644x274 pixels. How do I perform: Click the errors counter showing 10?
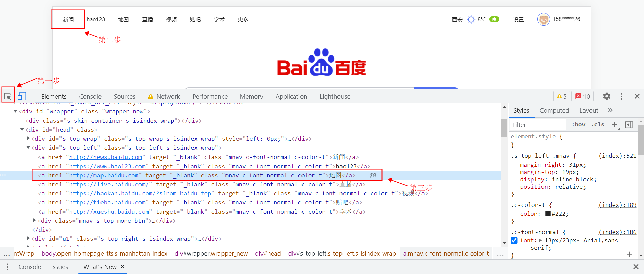(x=582, y=96)
